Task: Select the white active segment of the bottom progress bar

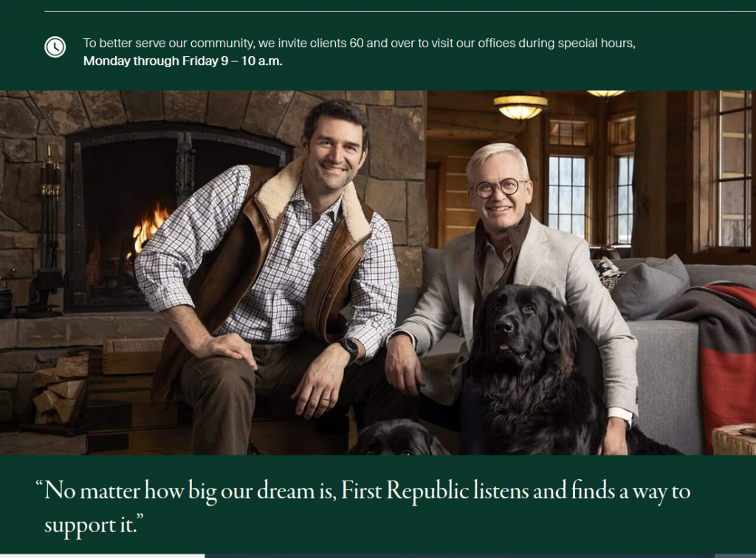Action: coord(102,556)
